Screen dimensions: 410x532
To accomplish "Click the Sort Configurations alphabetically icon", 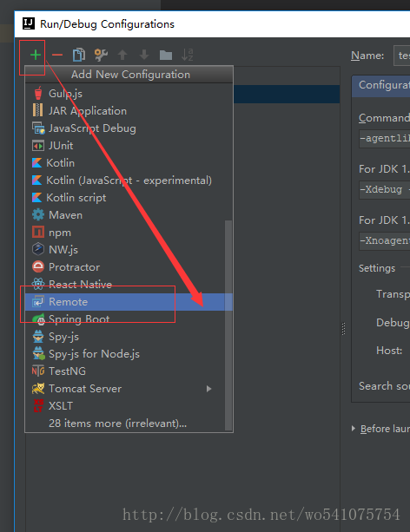I will coord(187,55).
